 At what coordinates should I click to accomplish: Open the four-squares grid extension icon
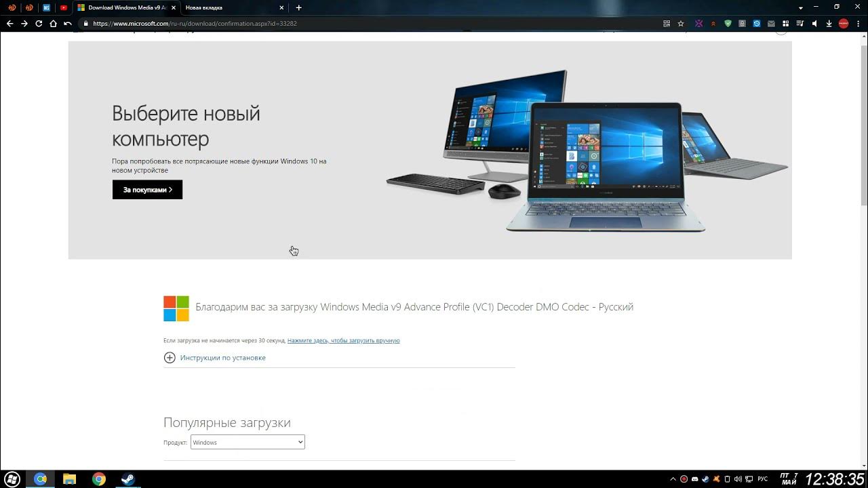pyautogui.click(x=786, y=24)
